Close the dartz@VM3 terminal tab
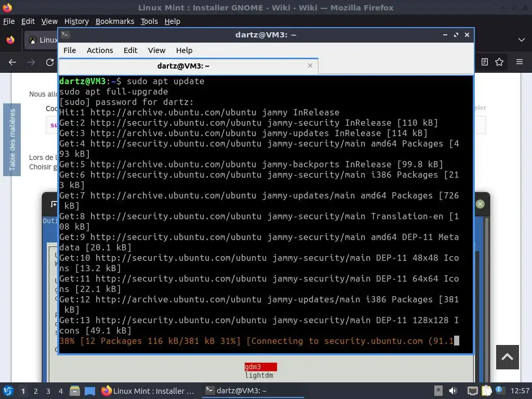532x399 pixels. point(310,65)
